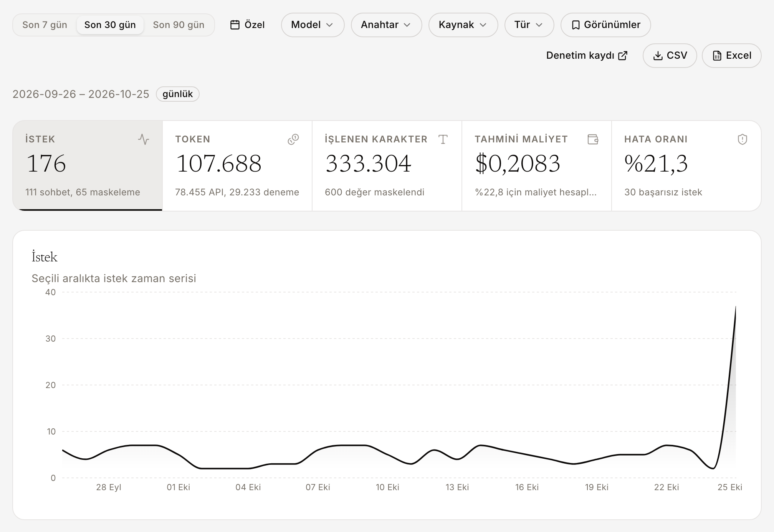Image resolution: width=774 pixels, height=532 pixels.
Task: Expand the Anahtar filter dropdown
Action: pos(386,25)
